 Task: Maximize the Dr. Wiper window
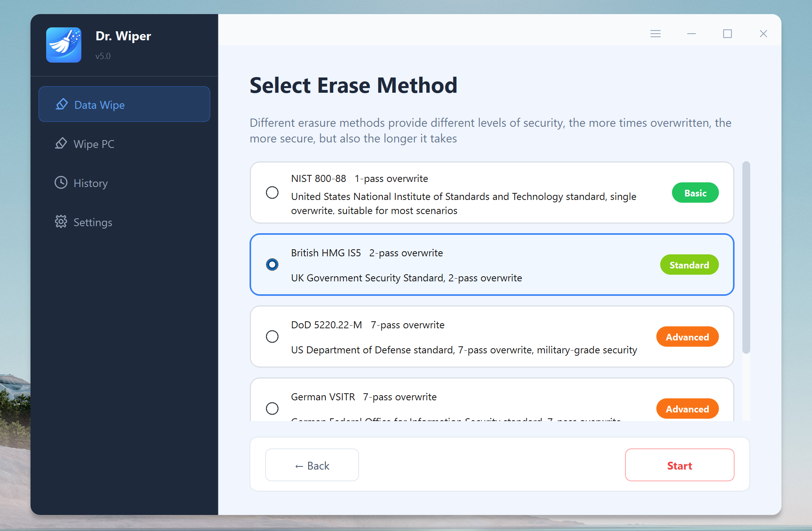coord(728,34)
